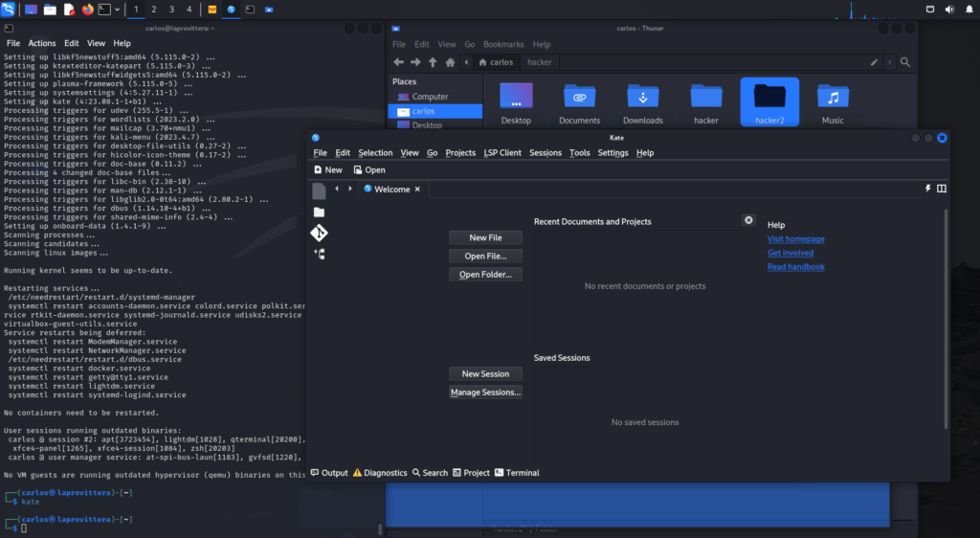Click Kate's split view icon

942,188
